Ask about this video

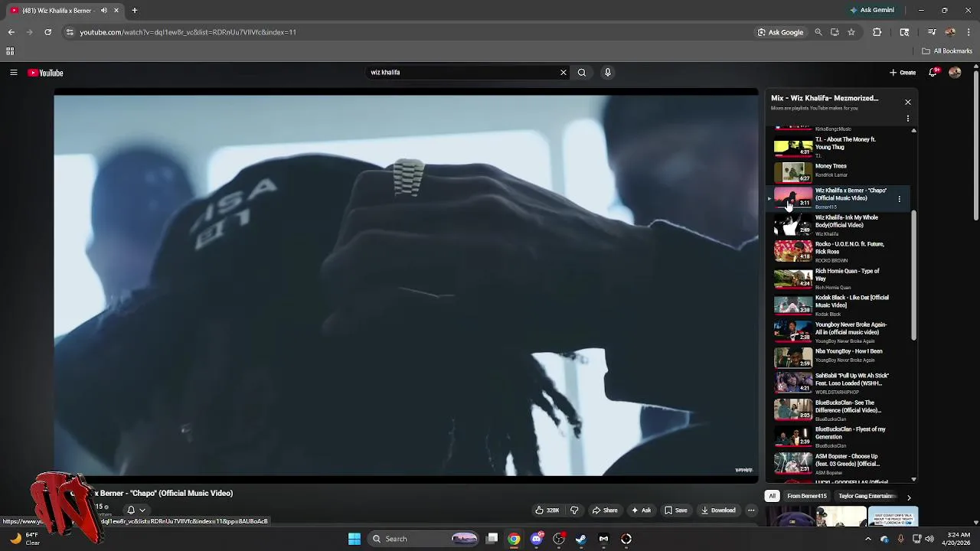(642, 510)
